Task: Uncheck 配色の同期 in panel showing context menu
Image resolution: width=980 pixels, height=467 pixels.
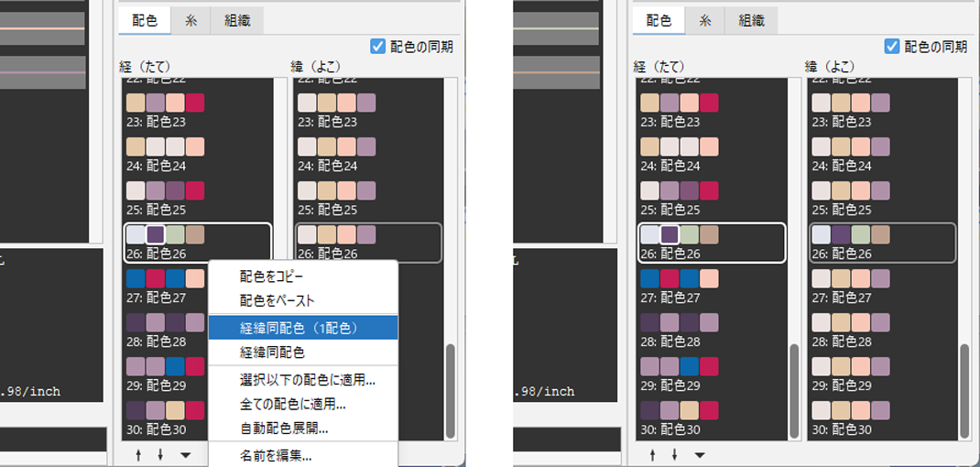Action: click(x=378, y=46)
